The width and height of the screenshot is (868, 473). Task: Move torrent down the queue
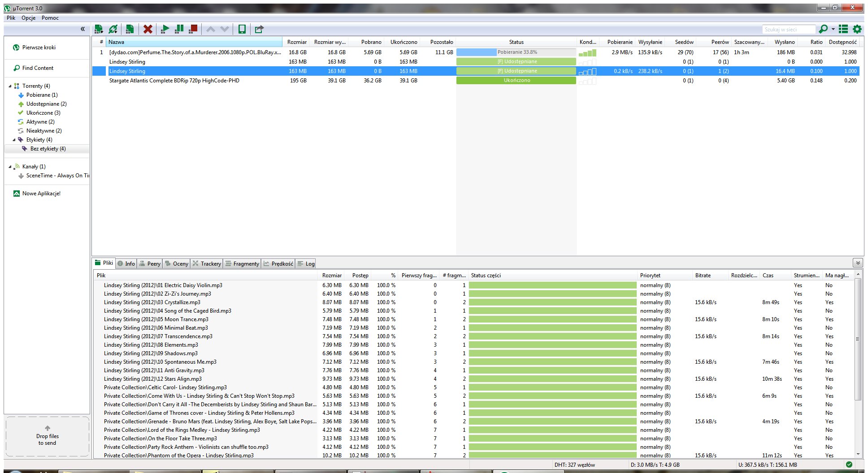225,29
